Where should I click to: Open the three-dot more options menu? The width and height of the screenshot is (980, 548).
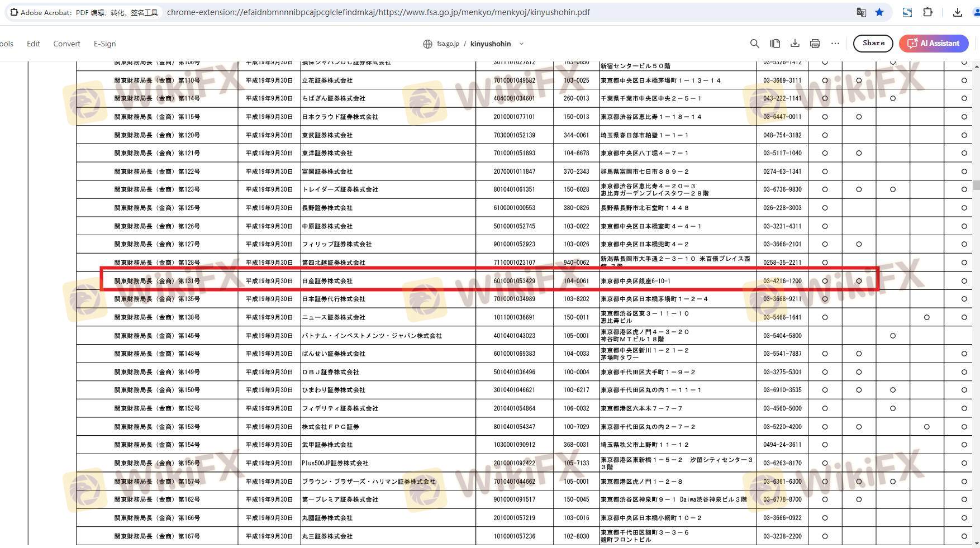point(835,44)
